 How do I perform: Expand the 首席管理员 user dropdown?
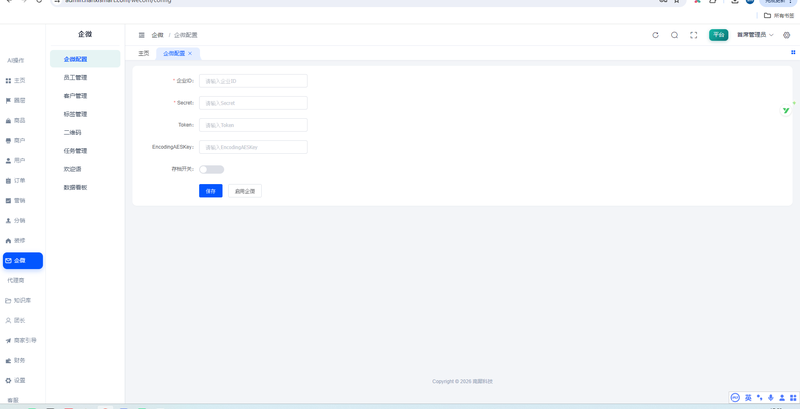[x=755, y=35]
